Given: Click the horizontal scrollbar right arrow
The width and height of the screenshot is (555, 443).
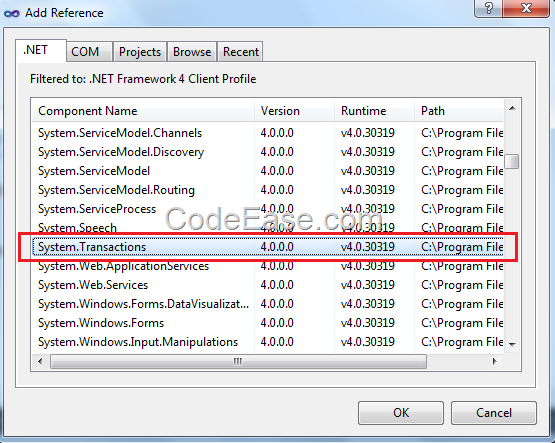Looking at the screenshot, I should point(494,361).
